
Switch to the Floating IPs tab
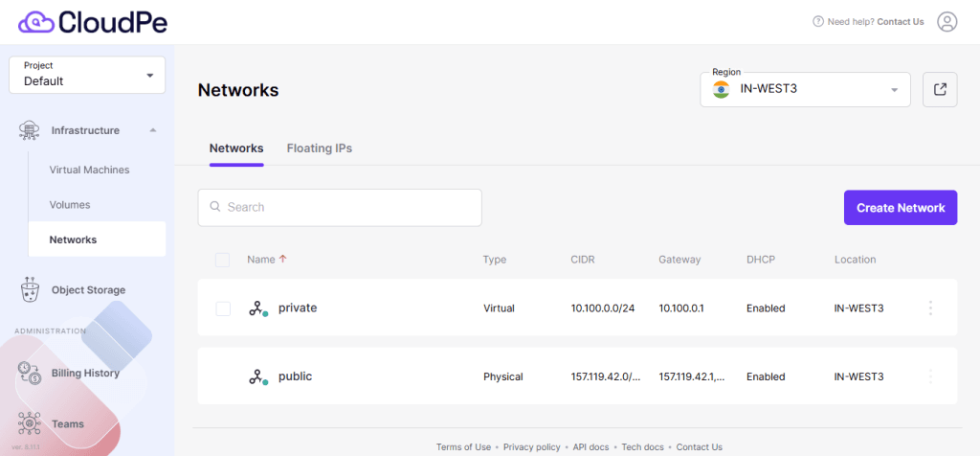pyautogui.click(x=319, y=148)
